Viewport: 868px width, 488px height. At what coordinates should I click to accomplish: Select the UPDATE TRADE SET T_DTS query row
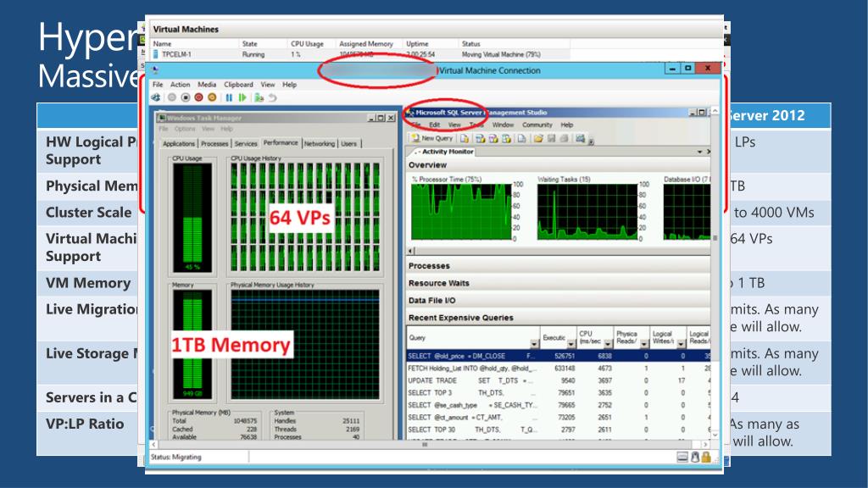[558, 380]
